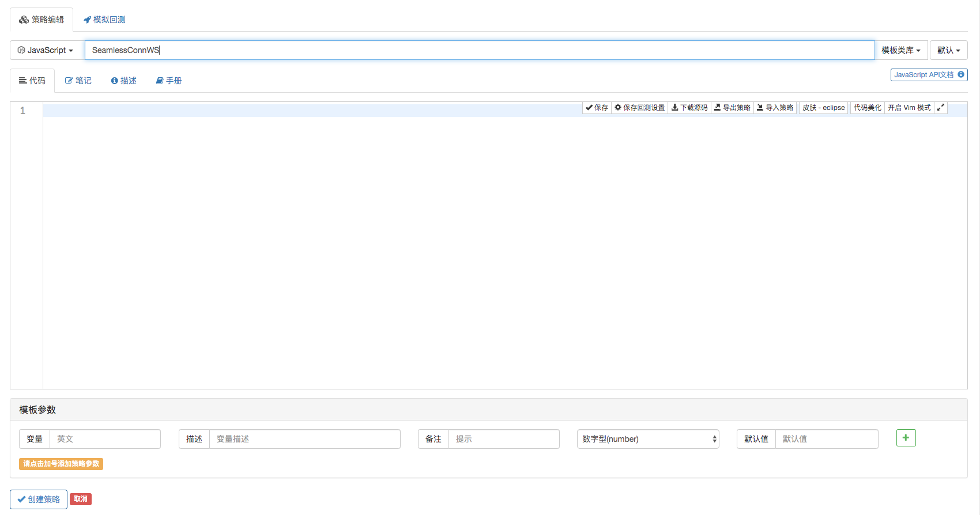Open the JavaScript API文档 link
Image resolution: width=980 pixels, height=515 pixels.
tap(929, 75)
